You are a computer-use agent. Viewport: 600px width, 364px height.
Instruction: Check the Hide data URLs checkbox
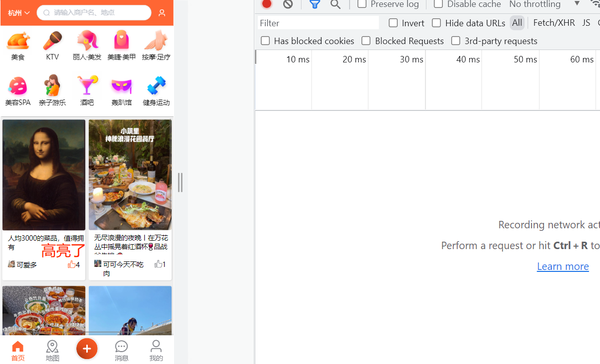tap(436, 23)
